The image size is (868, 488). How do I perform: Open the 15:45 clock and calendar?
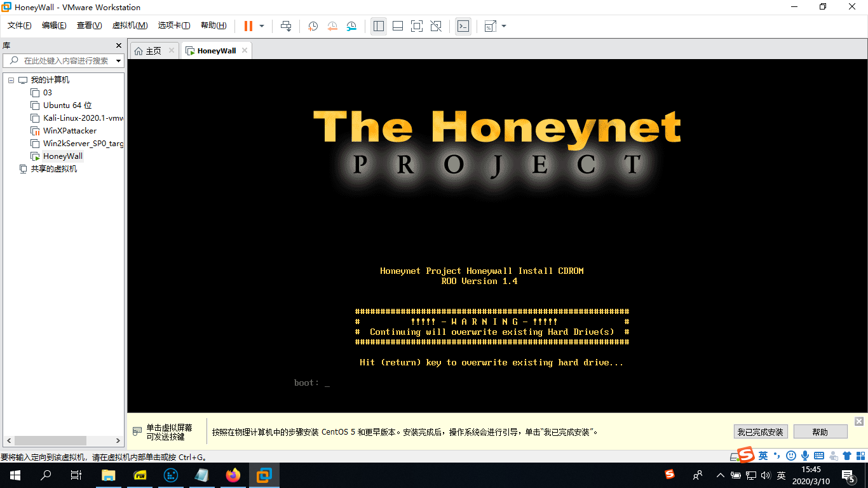click(810, 475)
